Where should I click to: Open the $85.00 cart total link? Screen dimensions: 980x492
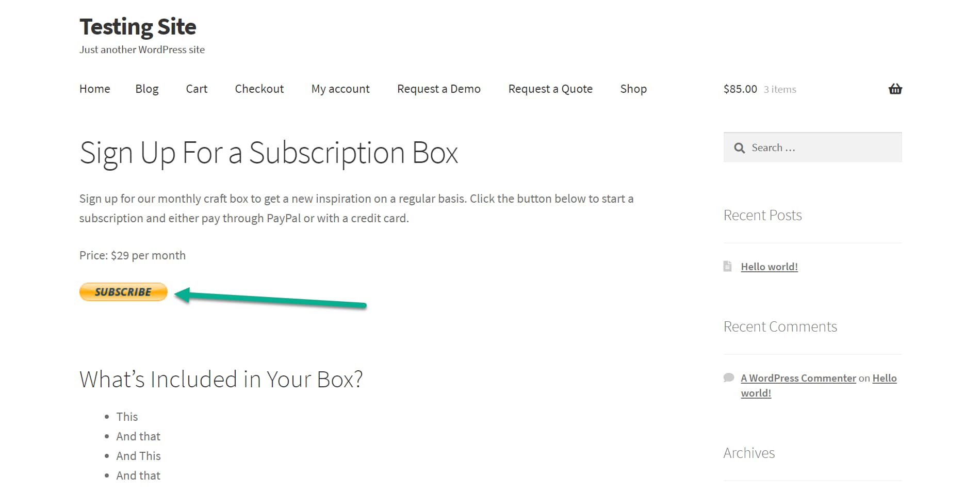click(740, 89)
